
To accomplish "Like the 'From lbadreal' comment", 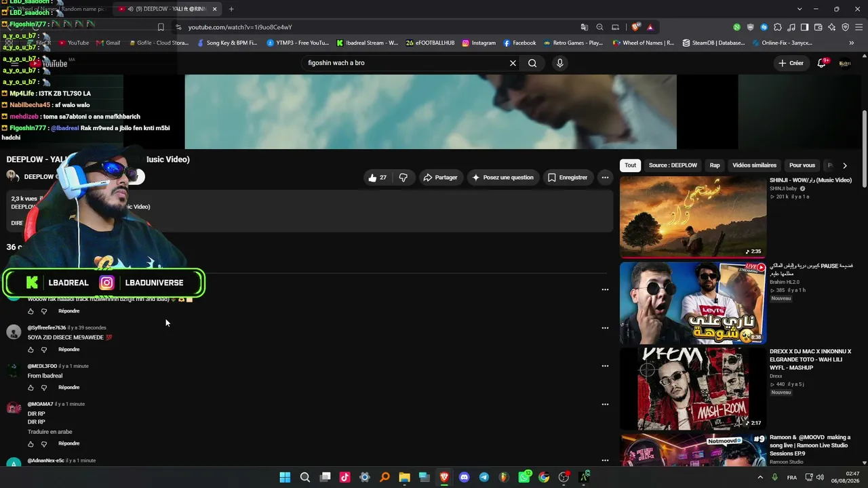I will click(31, 388).
